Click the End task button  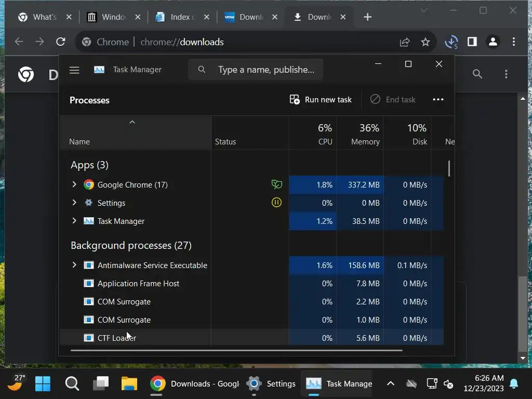(x=393, y=99)
